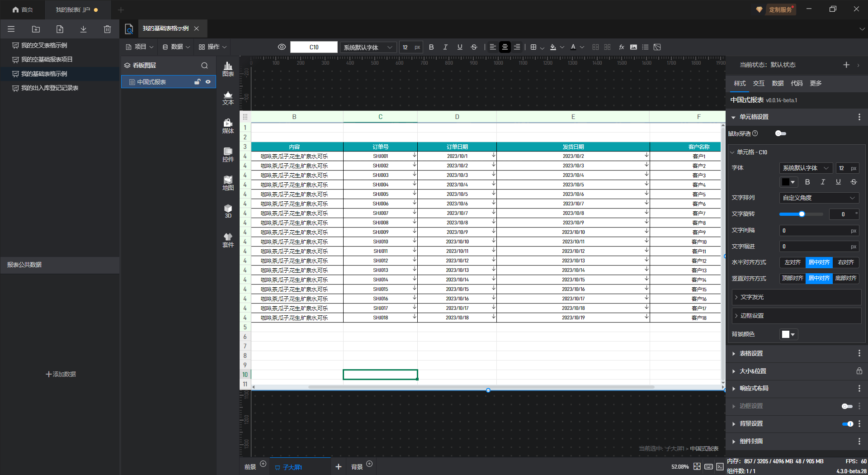Insert image using toolbar picture icon
Viewport: 868px width, 475px height.
tap(633, 47)
